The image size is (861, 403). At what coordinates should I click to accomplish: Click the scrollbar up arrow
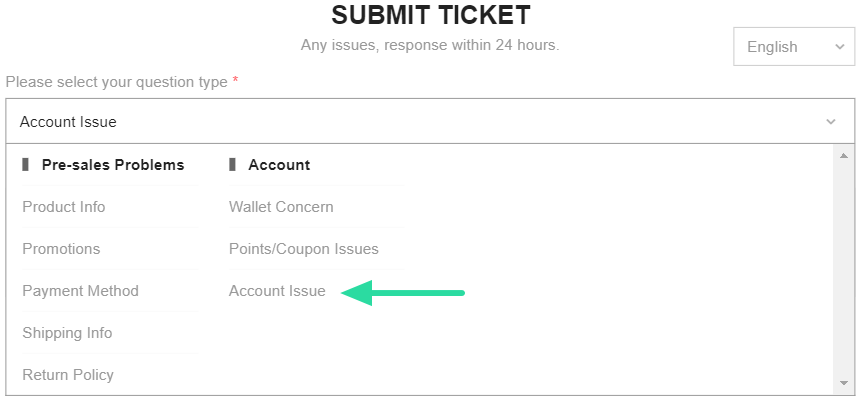(x=844, y=156)
